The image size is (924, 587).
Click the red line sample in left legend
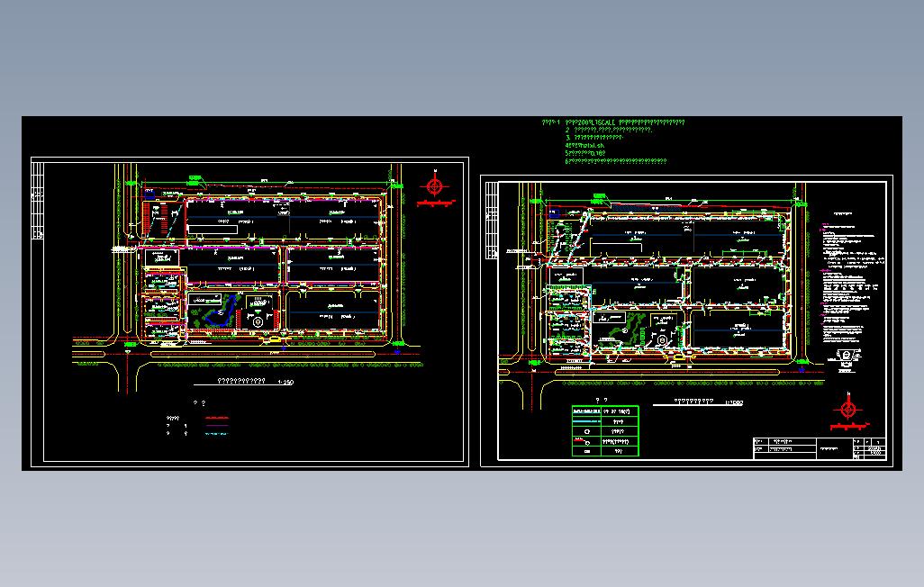click(x=217, y=418)
